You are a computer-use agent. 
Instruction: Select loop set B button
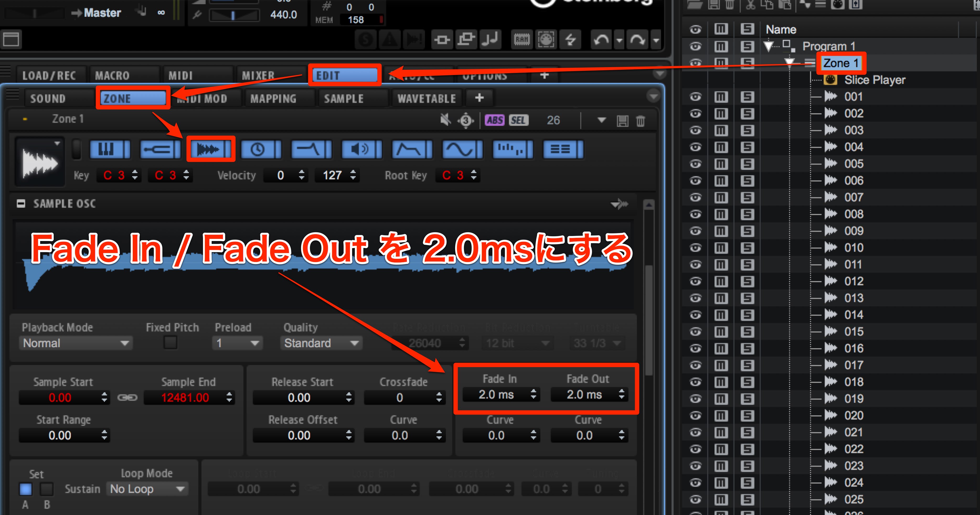coord(47,489)
